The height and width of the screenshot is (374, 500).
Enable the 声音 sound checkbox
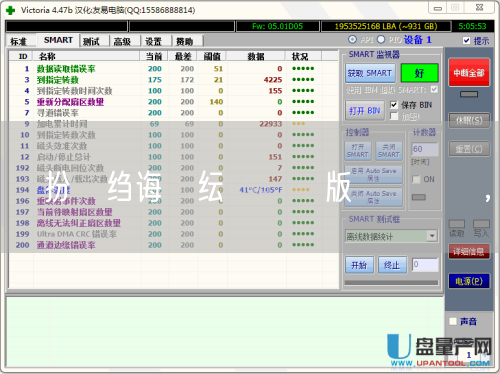point(453,321)
